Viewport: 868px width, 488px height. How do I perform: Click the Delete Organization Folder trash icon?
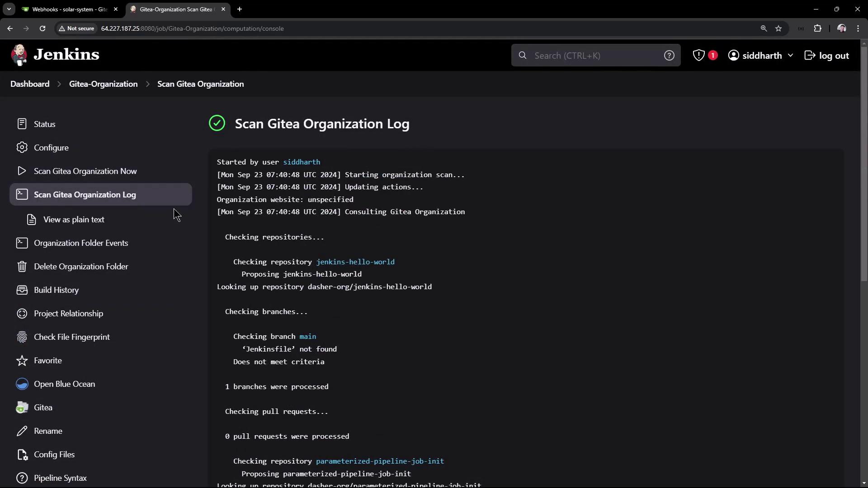click(22, 267)
